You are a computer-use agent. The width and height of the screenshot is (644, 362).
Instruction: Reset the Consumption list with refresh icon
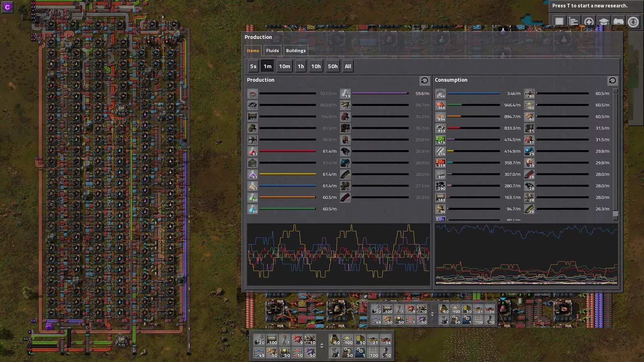(x=612, y=80)
